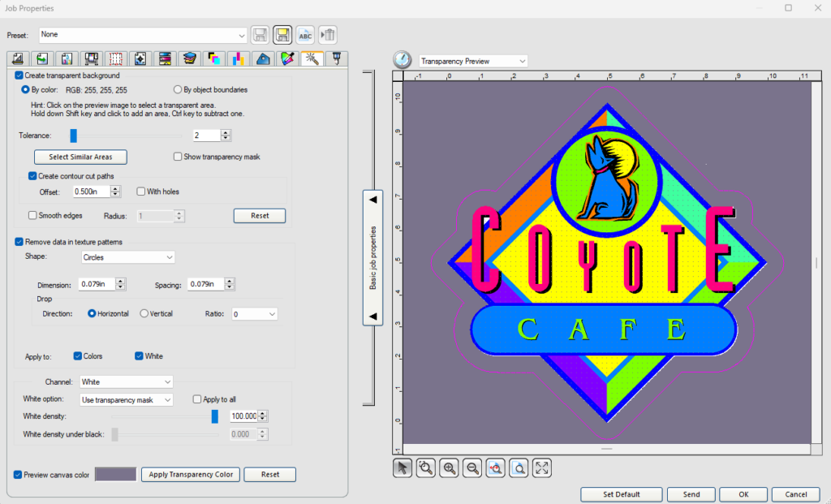Viewport: 831px width, 504px height.
Task: Select the By object boundaries option
Action: 178,89
